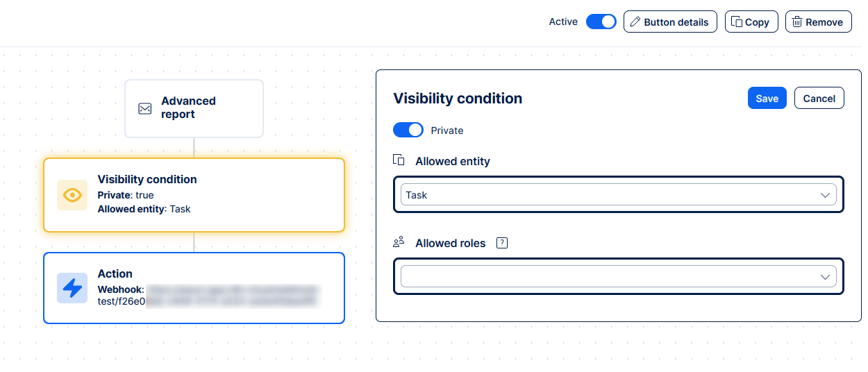Click the yellow eye Visibility condition icon
Viewport: 868px width, 372px height.
(x=72, y=195)
